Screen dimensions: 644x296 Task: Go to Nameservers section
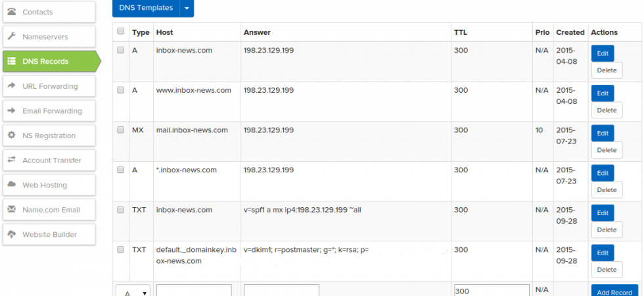(x=49, y=37)
